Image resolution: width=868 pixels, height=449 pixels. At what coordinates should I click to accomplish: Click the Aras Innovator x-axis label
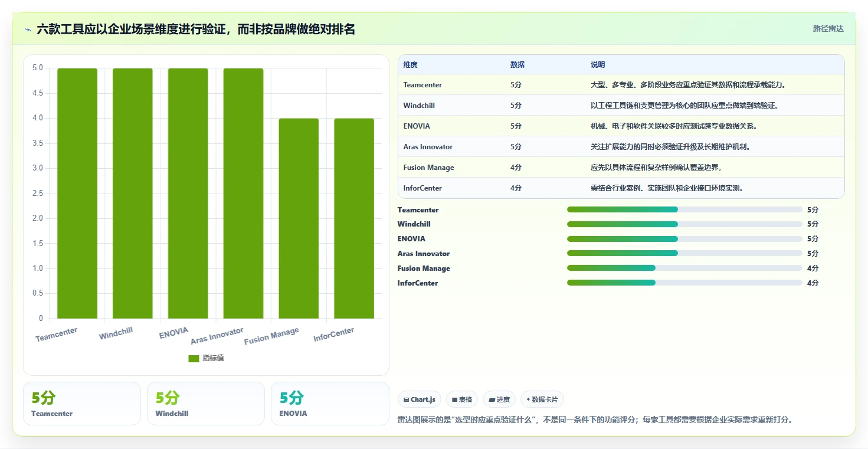point(217,336)
